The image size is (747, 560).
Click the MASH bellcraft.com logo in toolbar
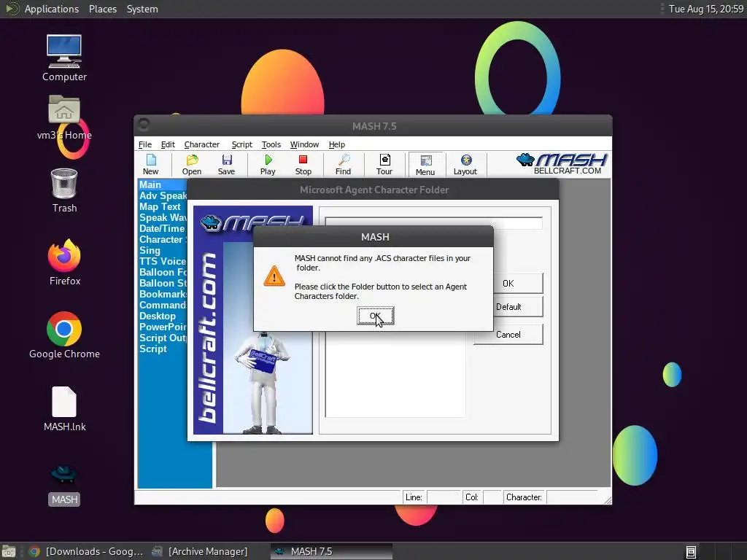pos(562,164)
